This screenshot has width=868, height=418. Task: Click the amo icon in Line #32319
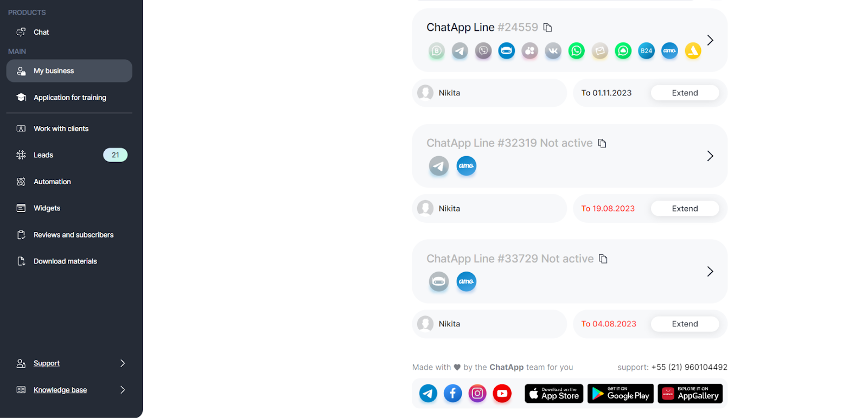(x=466, y=166)
